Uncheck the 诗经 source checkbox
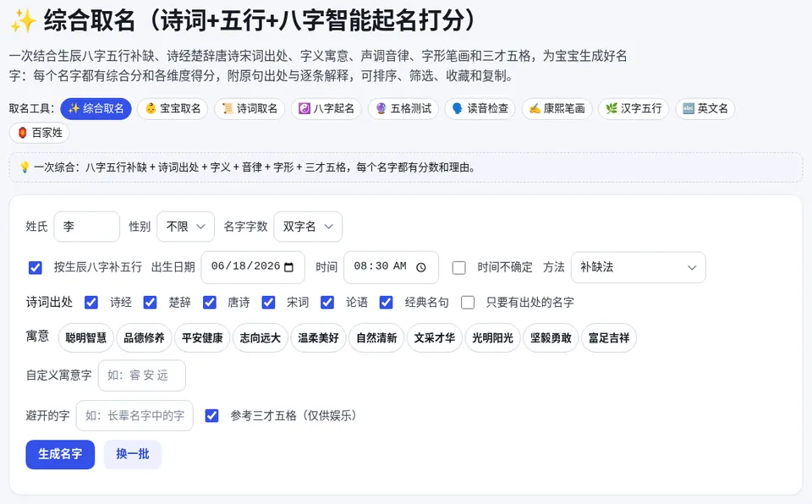 click(91, 303)
